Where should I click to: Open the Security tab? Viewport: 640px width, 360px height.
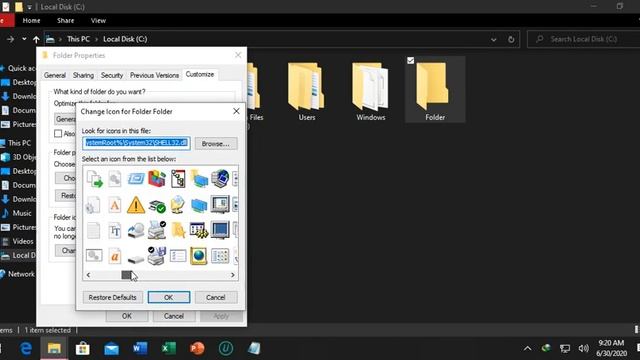point(112,75)
